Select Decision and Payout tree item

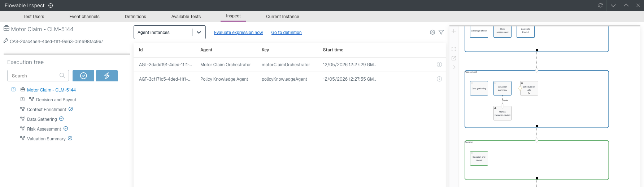click(x=56, y=100)
